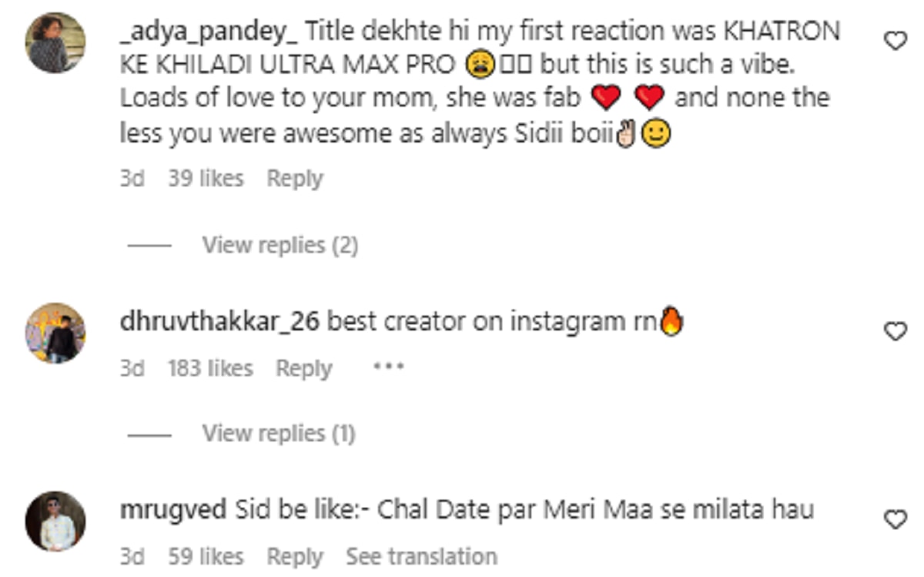Open the three-dot options on dhruvthakkar_26's comment
The width and height of the screenshot is (924, 577).
388,367
